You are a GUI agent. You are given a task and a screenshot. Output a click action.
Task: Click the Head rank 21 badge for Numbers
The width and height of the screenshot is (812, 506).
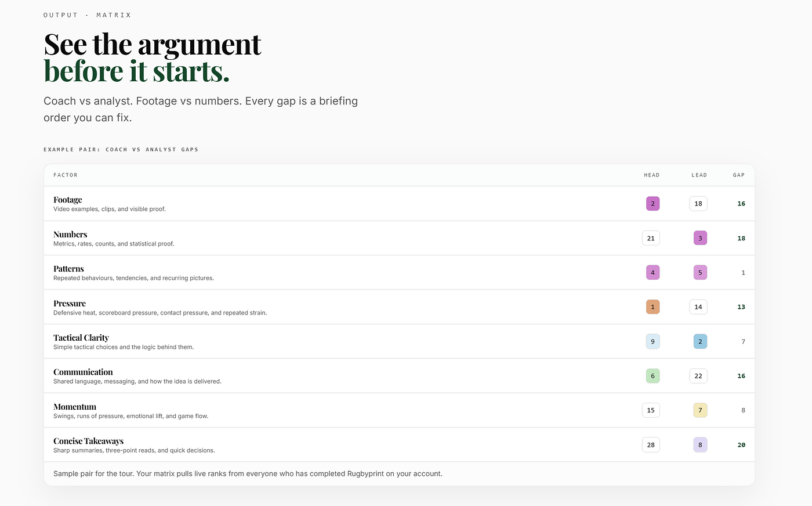(x=651, y=238)
